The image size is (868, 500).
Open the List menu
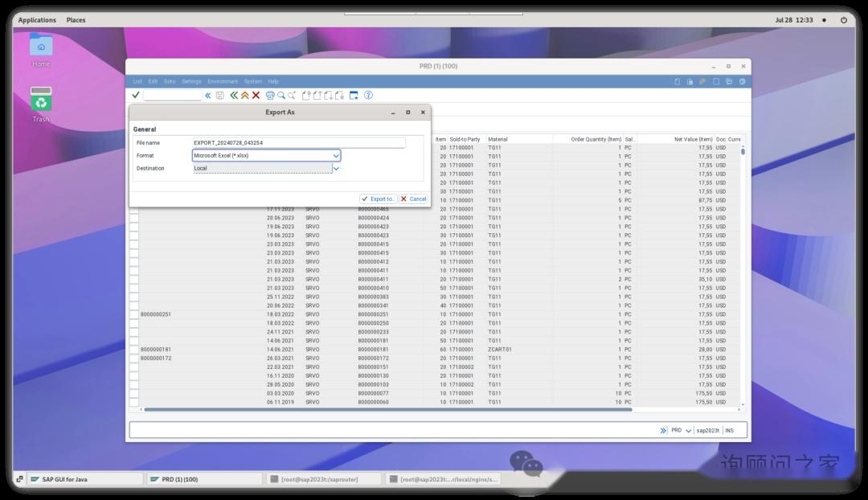[137, 81]
